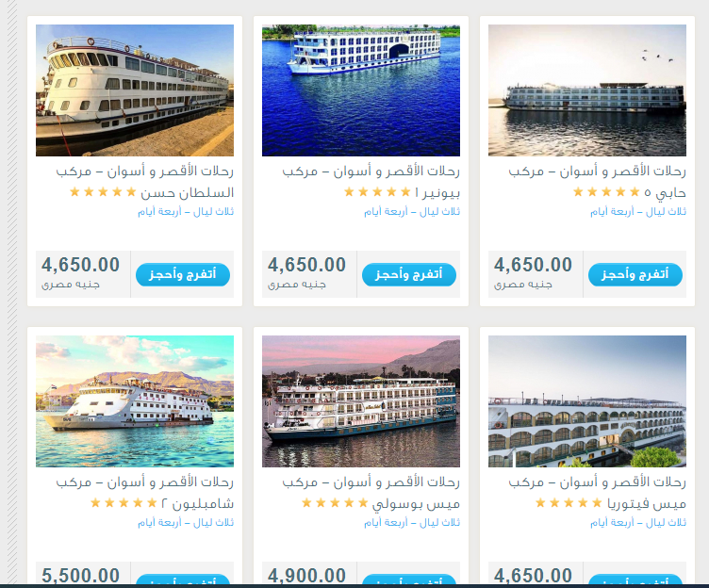Click the star rating of السلطان حسن
This screenshot has width=709, height=588.
pos(103,192)
